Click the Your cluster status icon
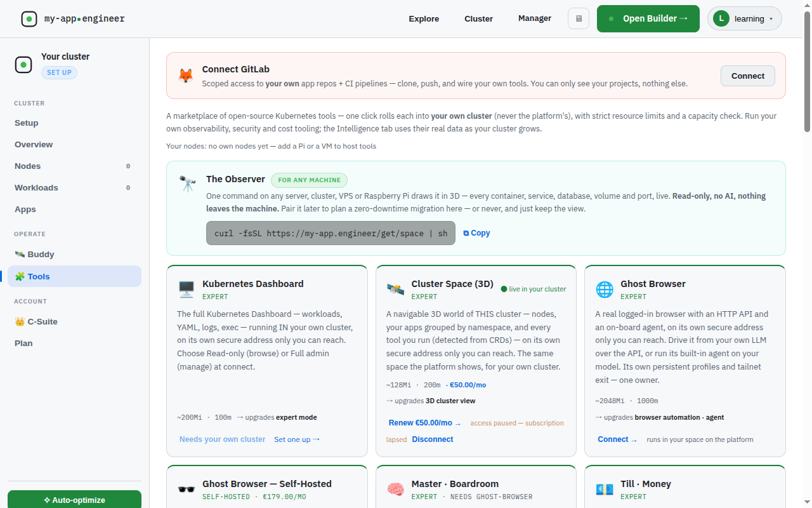This screenshot has width=812, height=508. (x=23, y=65)
